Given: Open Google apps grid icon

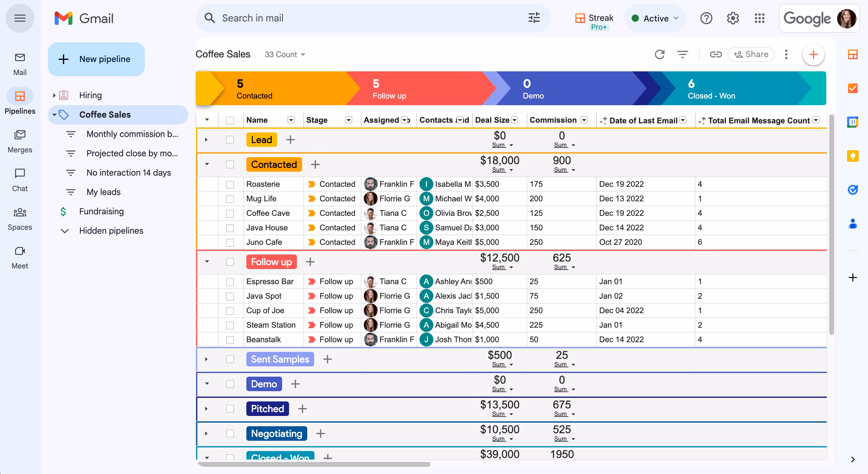Looking at the screenshot, I should coord(760,18).
